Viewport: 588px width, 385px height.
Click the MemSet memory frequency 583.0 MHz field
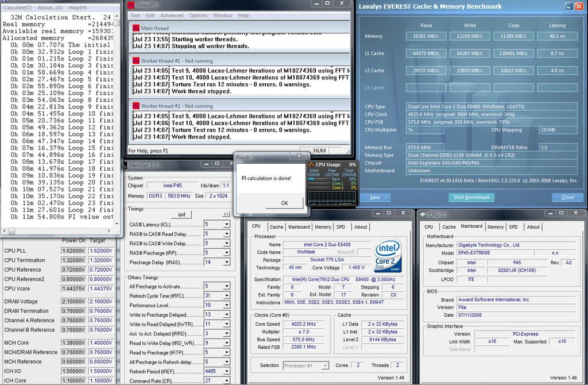[179, 196]
